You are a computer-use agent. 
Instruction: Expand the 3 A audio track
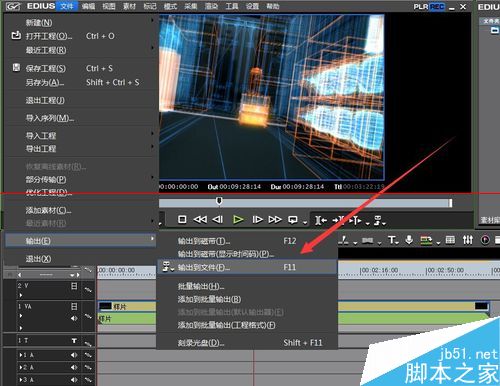point(21,380)
